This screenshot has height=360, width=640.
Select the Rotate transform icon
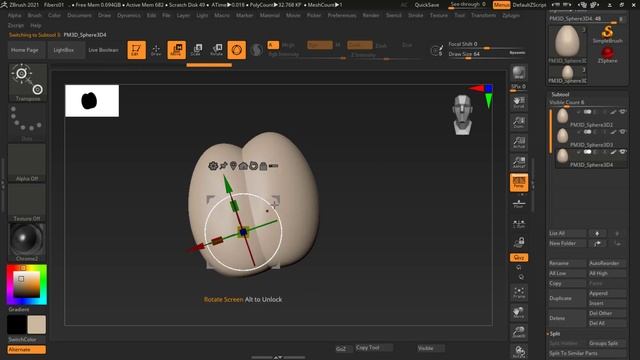(216, 50)
